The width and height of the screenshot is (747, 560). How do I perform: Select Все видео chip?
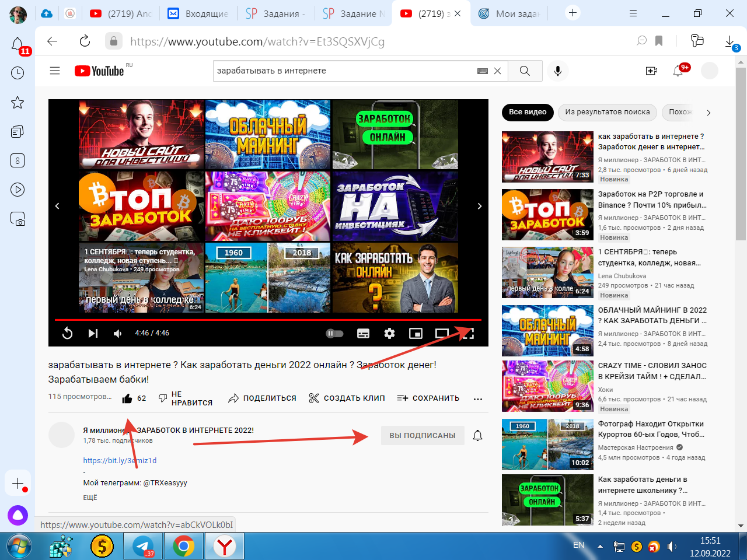tap(528, 112)
